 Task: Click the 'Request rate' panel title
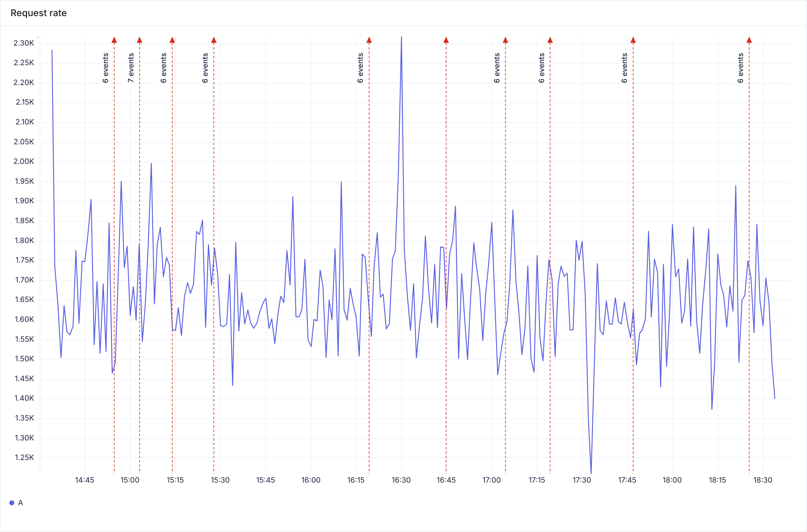tap(39, 13)
